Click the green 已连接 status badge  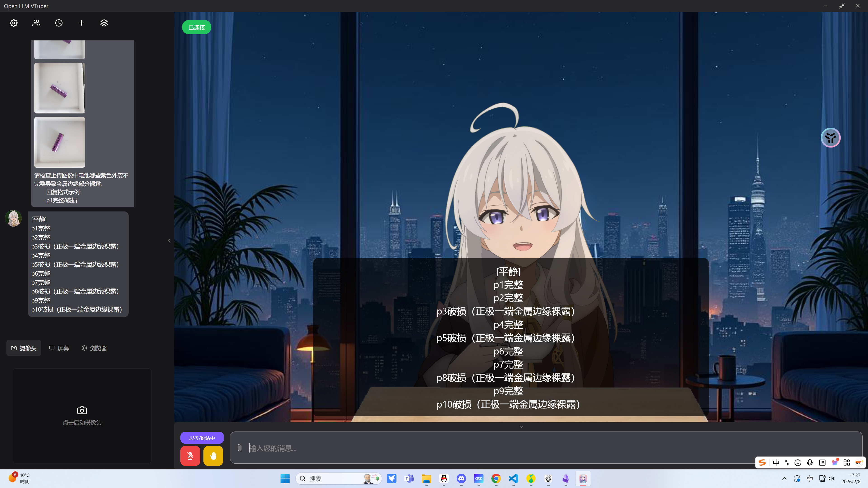pos(196,27)
